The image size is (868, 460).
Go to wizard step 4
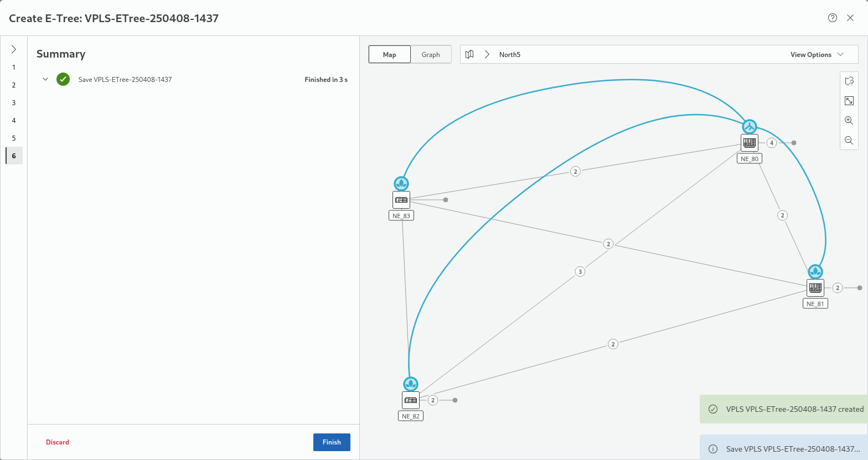click(x=14, y=121)
